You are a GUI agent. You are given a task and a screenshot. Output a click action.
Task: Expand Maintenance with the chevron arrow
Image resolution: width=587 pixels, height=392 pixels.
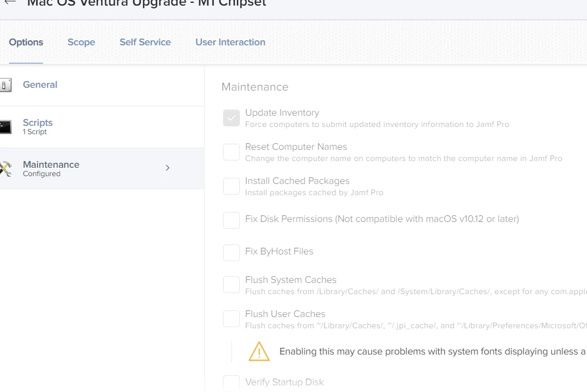pos(167,168)
